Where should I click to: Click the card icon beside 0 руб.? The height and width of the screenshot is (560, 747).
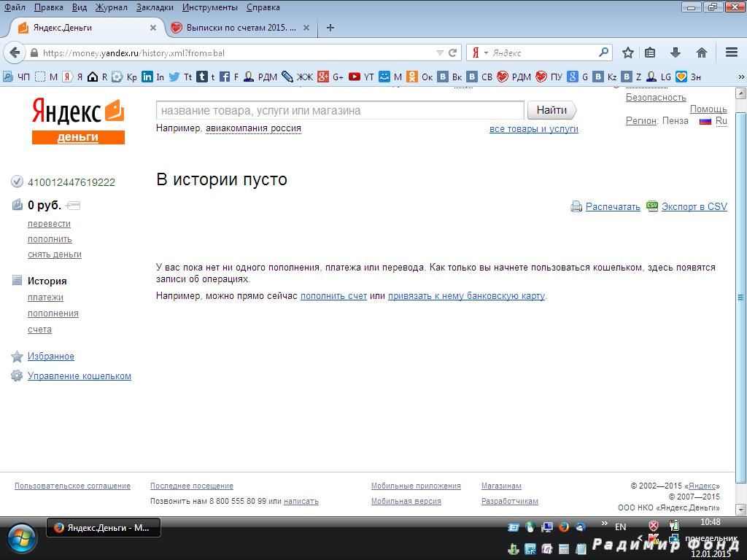point(73,205)
